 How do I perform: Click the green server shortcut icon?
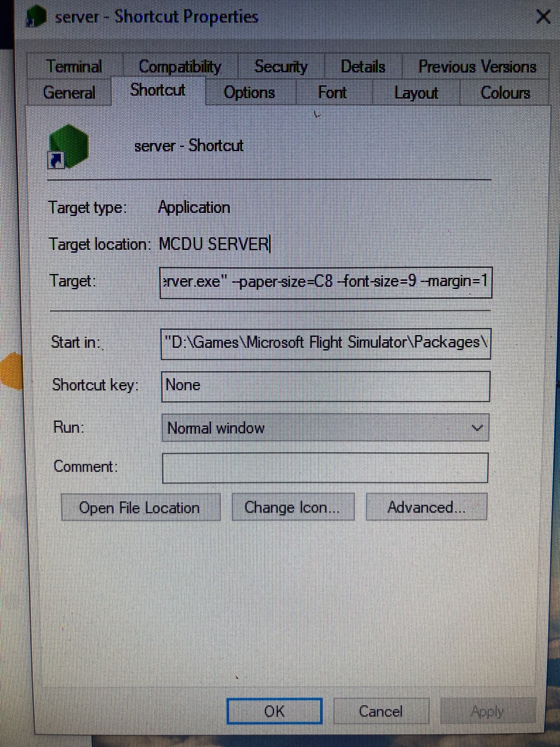pyautogui.click(x=69, y=146)
